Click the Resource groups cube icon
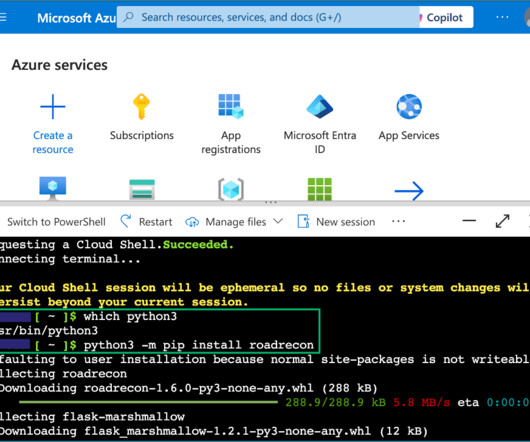Screen dimensions: 530x442 [231, 189]
